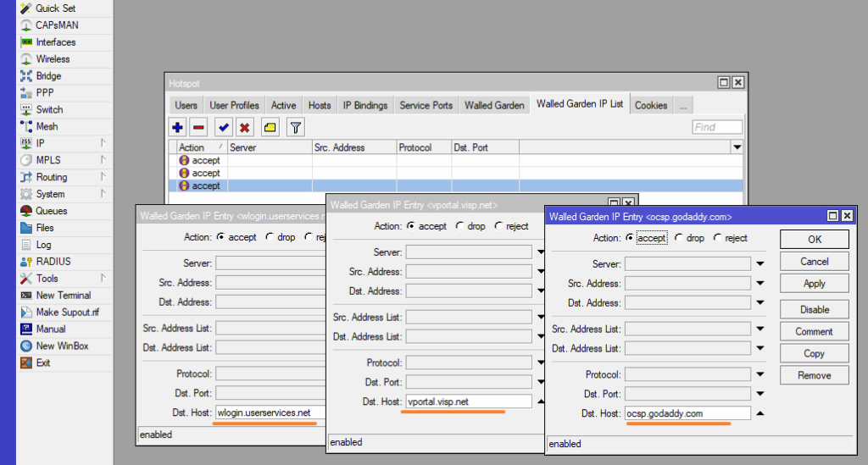Screen dimensions: 868x465
Task: Click the yellow Comment note icon
Action: tap(270, 127)
